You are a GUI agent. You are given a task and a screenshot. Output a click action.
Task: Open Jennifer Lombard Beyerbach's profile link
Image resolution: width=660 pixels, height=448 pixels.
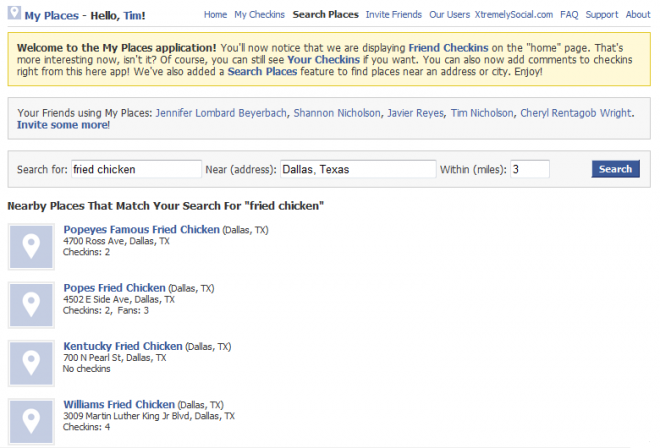[x=221, y=113]
